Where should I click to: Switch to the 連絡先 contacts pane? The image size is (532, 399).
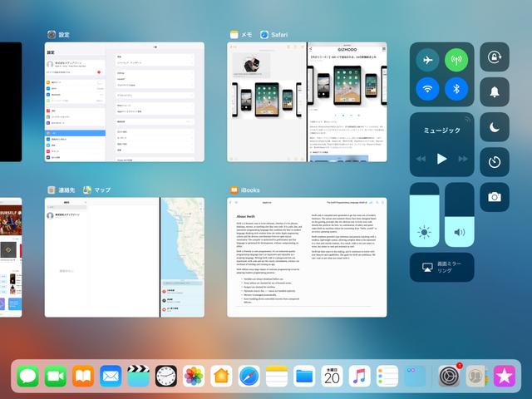pyautogui.click(x=101, y=257)
